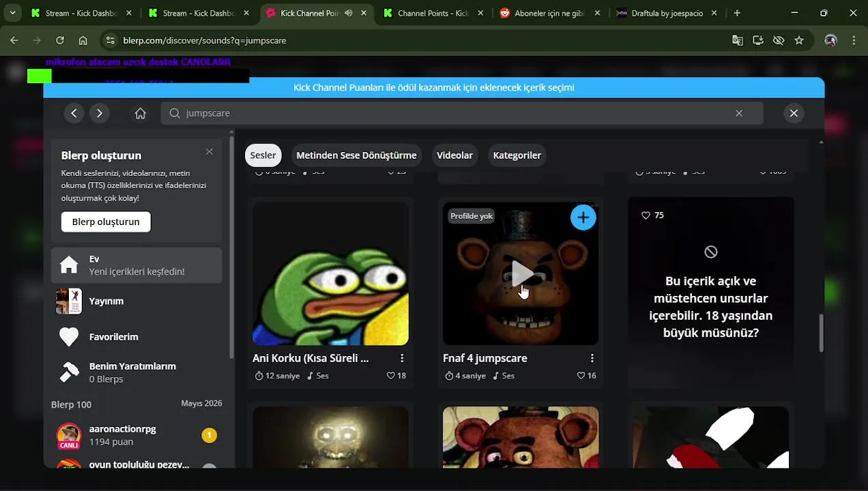Image resolution: width=868 pixels, height=491 pixels.
Task: Switch to the Channel Points - Kick tab
Action: 434,13
